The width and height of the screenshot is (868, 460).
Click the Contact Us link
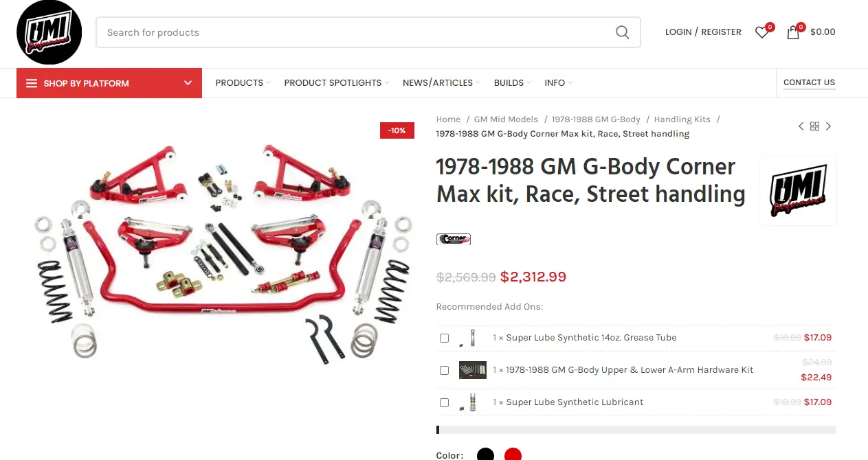809,82
